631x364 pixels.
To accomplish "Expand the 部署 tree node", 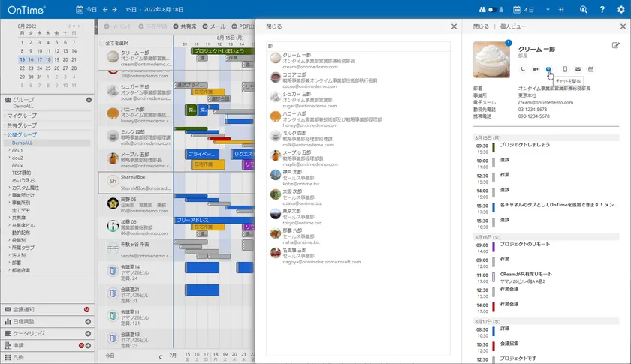I will (x=10, y=263).
